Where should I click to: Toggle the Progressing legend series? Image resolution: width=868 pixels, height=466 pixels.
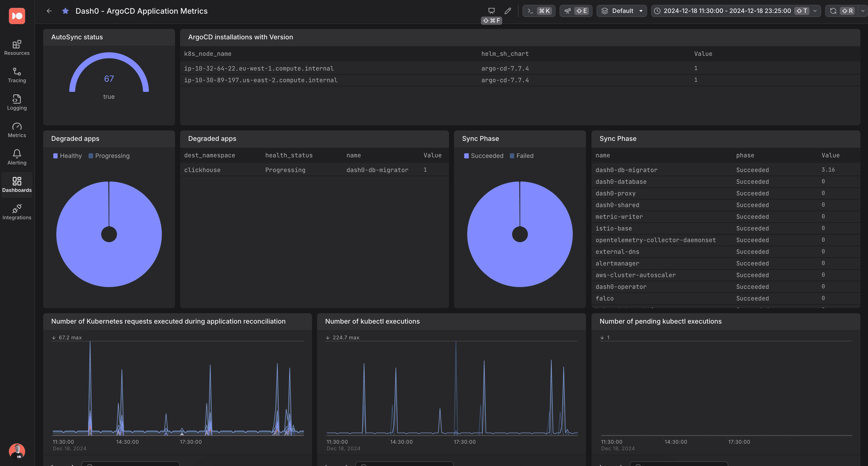(109, 155)
